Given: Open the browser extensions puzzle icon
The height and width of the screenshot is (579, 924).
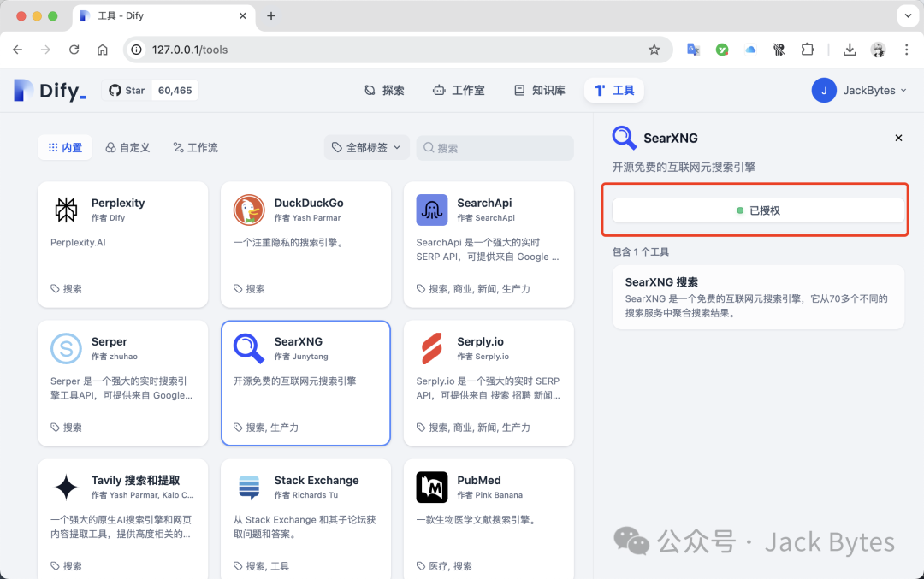Looking at the screenshot, I should tap(808, 50).
